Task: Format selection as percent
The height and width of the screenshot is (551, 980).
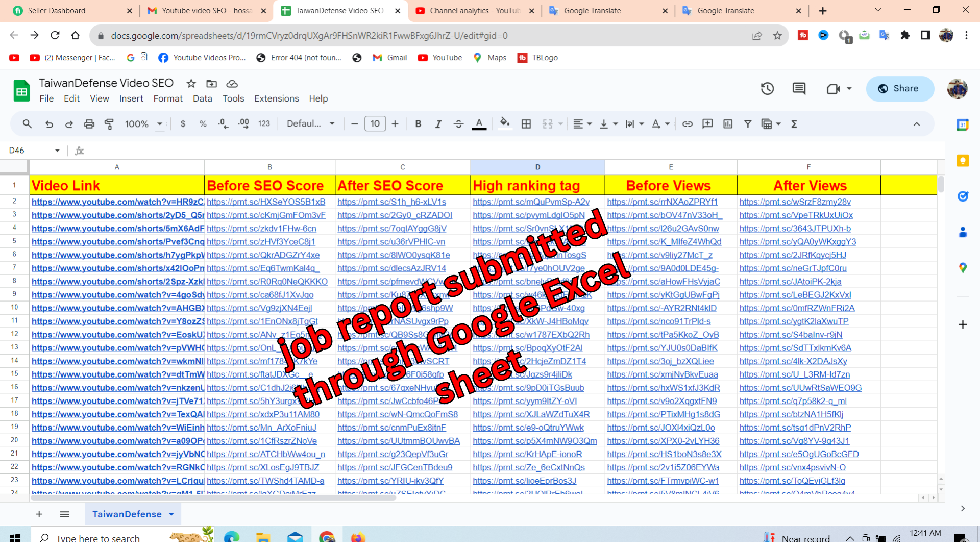Action: point(203,124)
